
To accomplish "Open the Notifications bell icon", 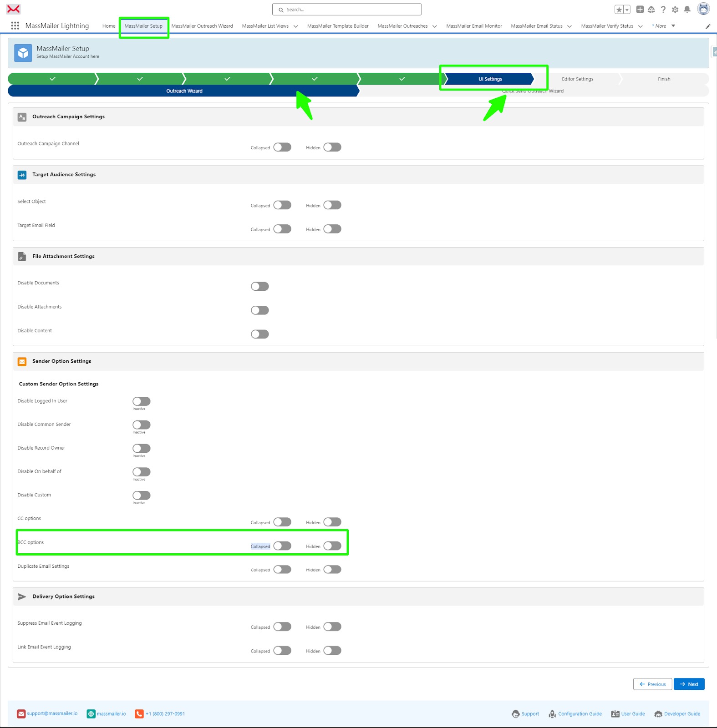I will coord(687,10).
